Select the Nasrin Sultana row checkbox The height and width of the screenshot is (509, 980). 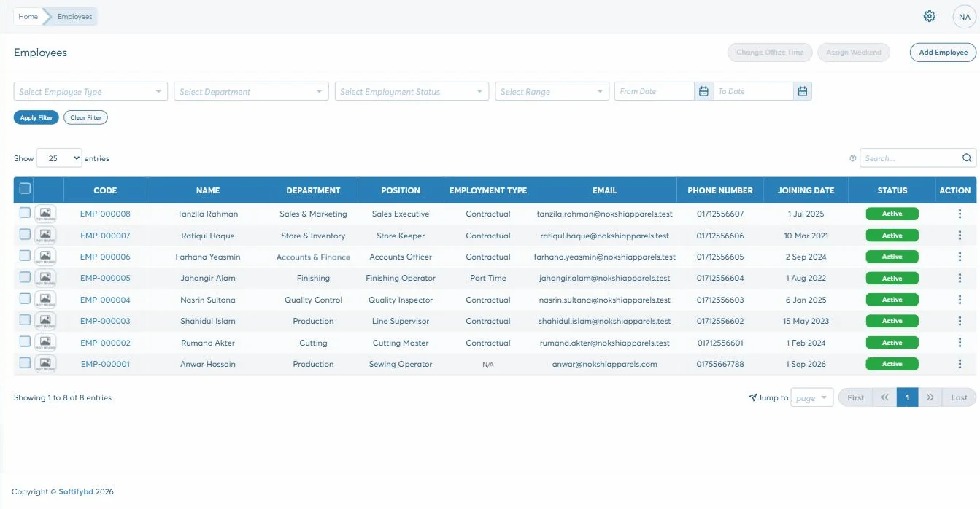25,298
